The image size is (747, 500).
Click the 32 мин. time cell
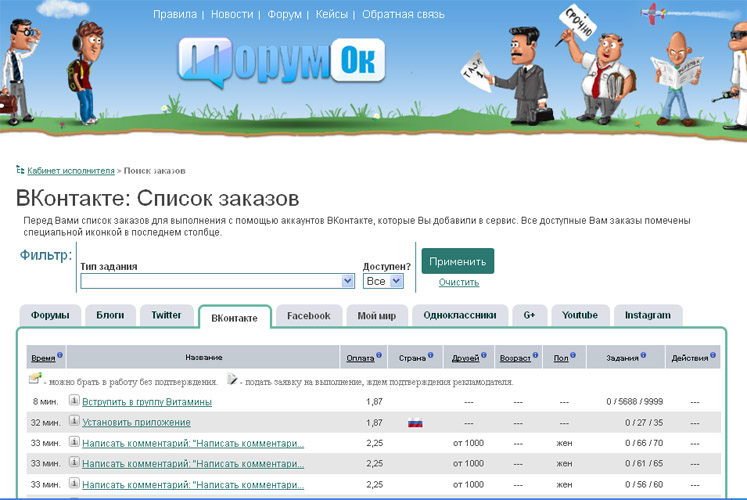tap(46, 422)
